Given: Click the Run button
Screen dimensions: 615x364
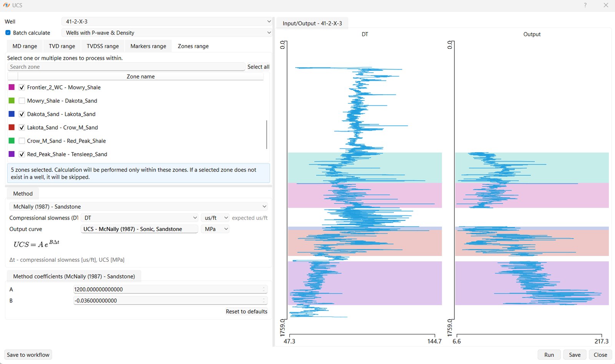Looking at the screenshot, I should [549, 355].
